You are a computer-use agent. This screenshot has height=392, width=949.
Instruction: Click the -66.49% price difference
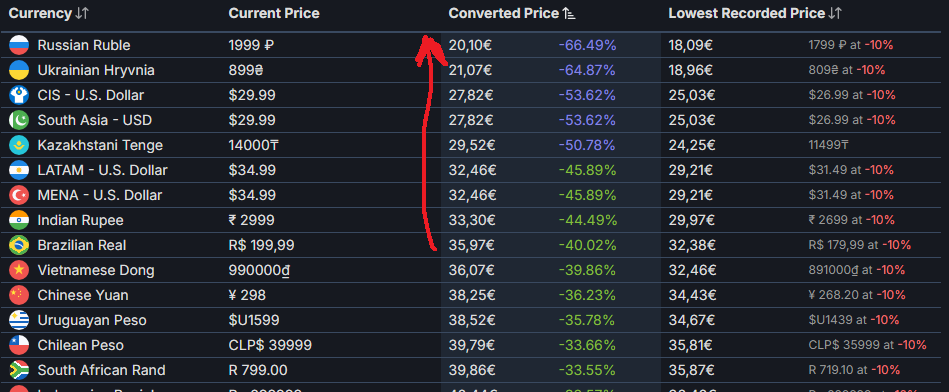coord(587,45)
